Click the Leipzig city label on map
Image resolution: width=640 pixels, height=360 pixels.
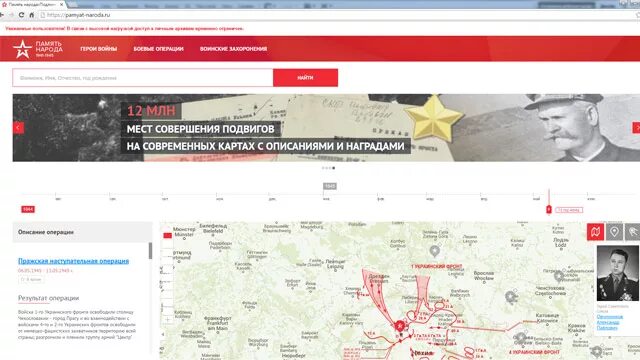(336, 264)
